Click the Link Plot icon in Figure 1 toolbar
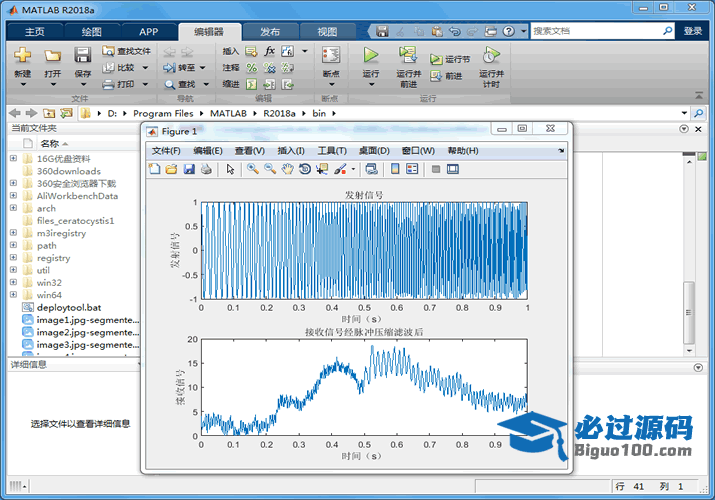The image size is (715, 500). (372, 169)
